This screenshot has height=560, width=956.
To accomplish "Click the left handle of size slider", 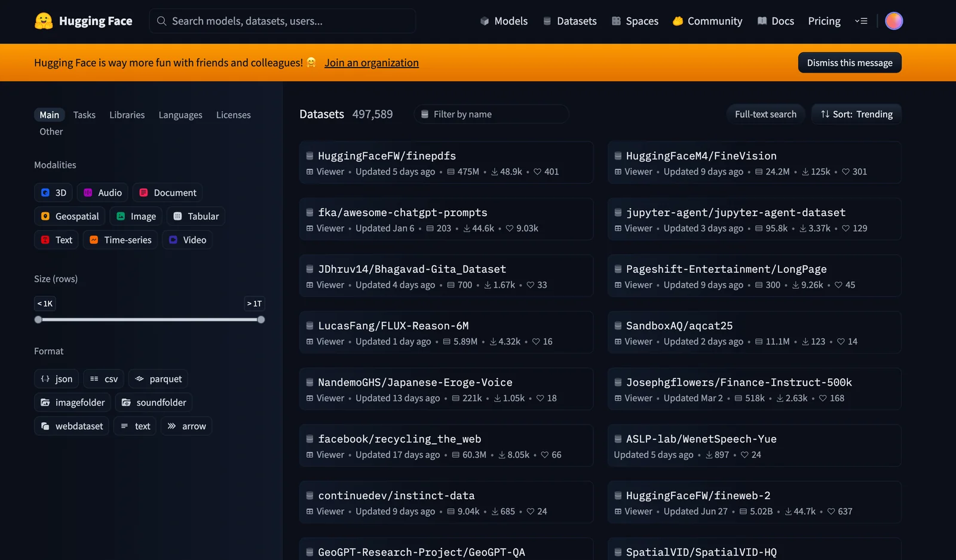I will click(38, 319).
